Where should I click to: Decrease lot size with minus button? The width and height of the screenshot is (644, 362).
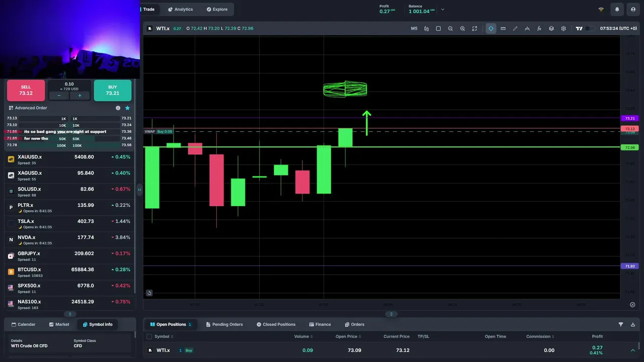point(59,96)
